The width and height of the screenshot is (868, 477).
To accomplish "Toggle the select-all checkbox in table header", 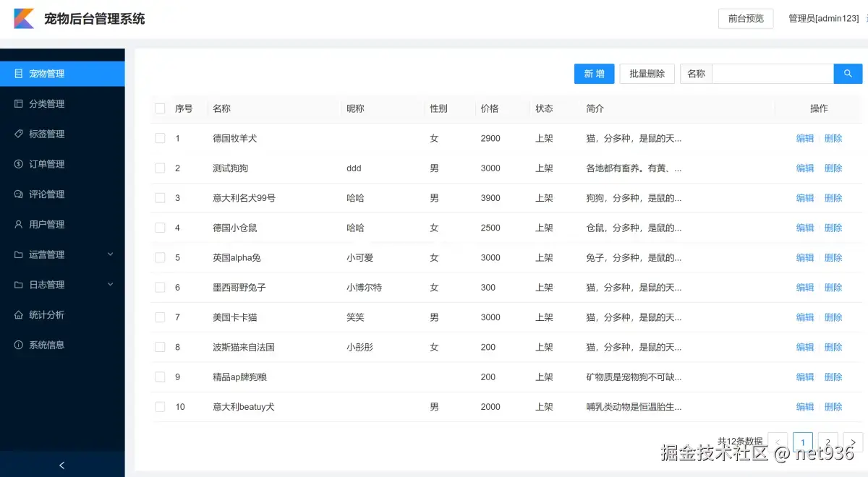I will tap(160, 108).
